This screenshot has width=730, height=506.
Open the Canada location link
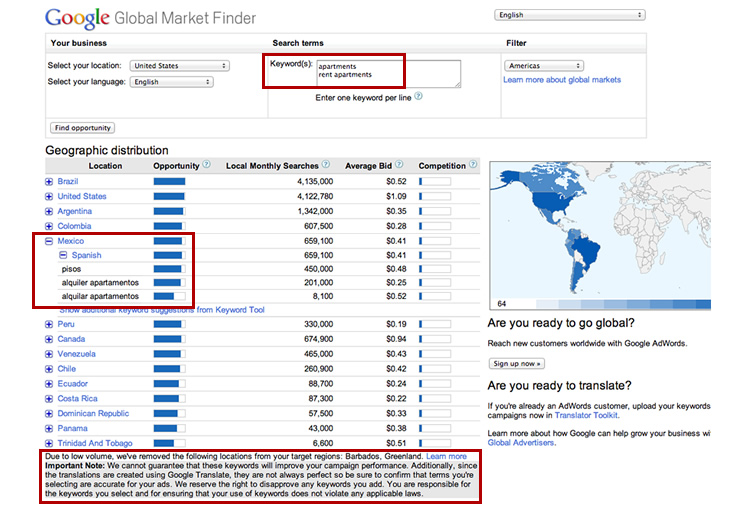(71, 339)
